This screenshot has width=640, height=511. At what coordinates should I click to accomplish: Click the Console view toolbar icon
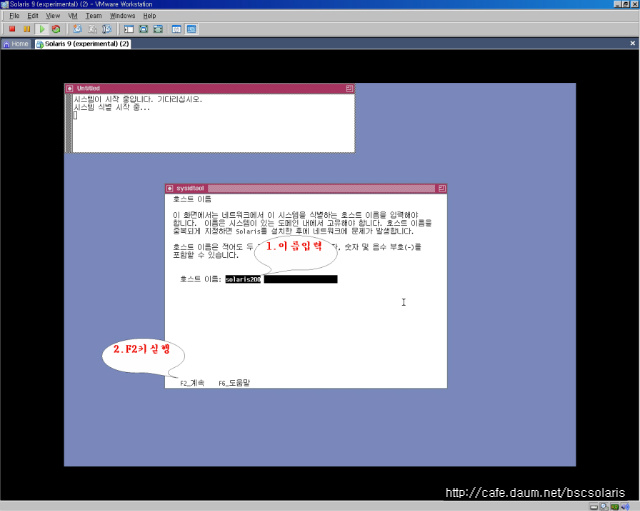point(191,29)
